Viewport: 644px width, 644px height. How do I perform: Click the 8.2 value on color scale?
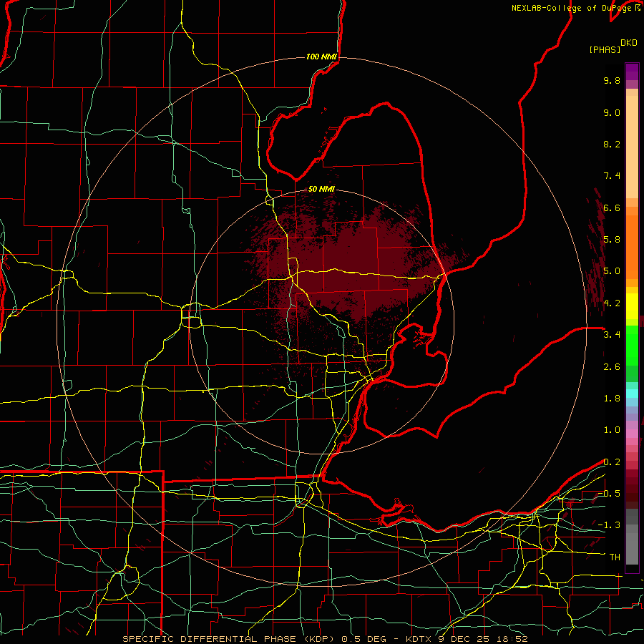click(x=612, y=144)
